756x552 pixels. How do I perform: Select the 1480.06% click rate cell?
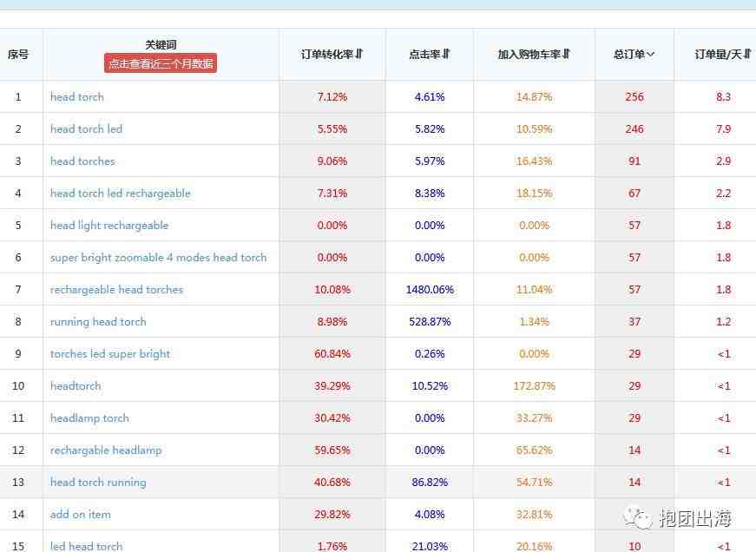430,290
